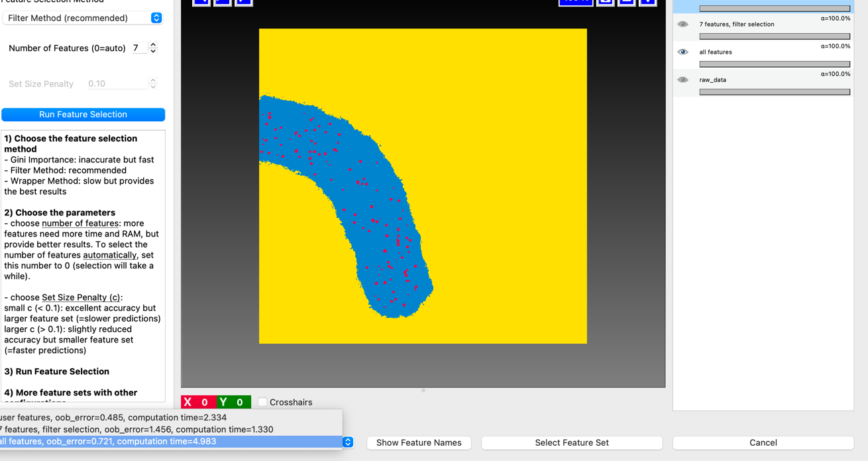Image resolution: width=868 pixels, height=461 pixels.
Task: Hide the 'all features' layer
Action: (682, 52)
